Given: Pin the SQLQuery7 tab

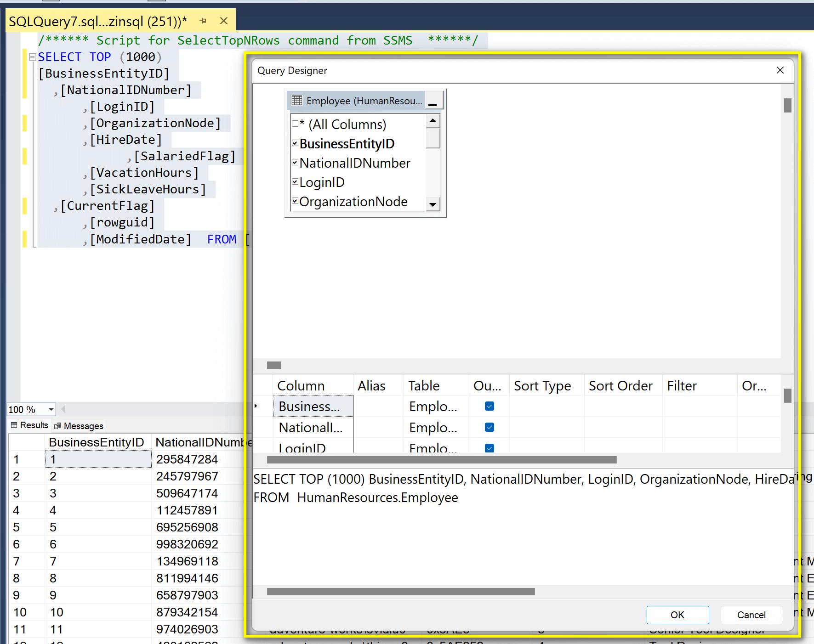Looking at the screenshot, I should tap(203, 21).
